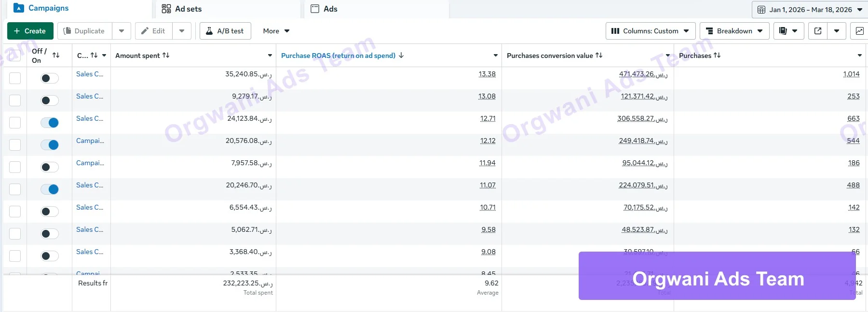
Task: Switch to the Ad sets tab
Action: point(188,9)
